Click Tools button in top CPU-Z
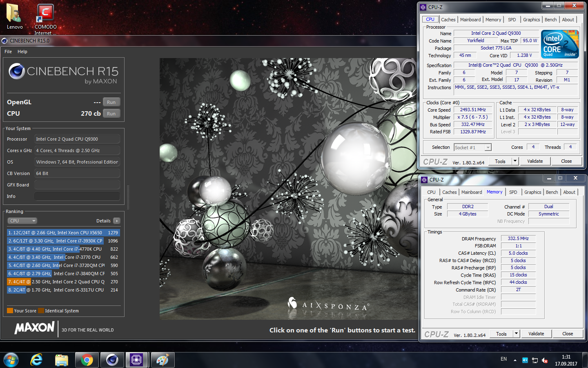This screenshot has height=368, width=588. (500, 161)
